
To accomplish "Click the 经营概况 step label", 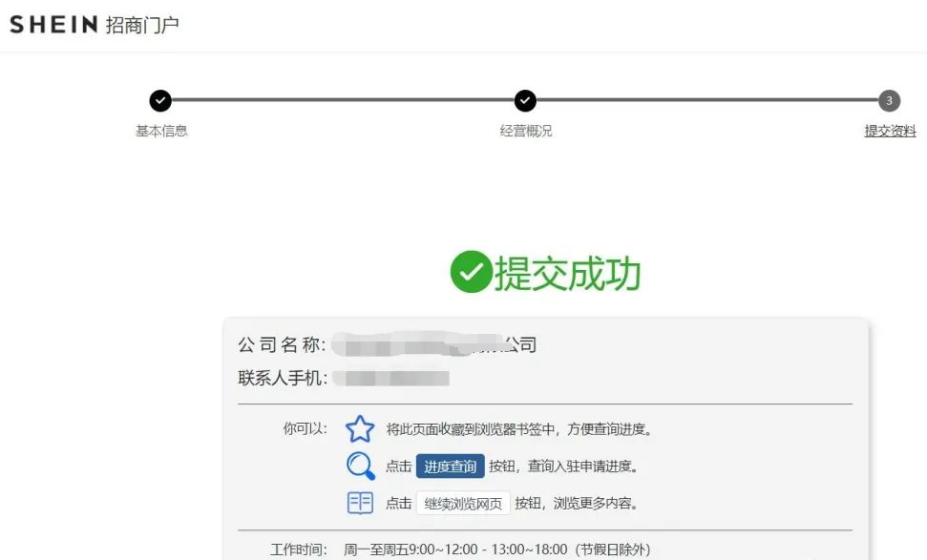I will coord(526,131).
